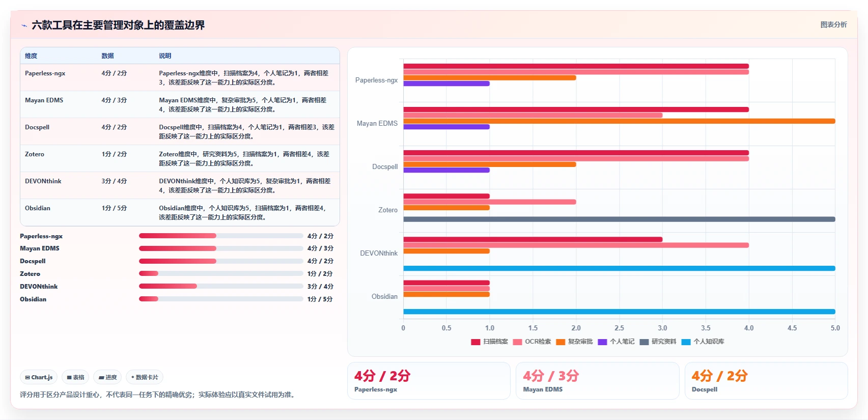
Task: Click the 维度 column header
Action: pos(31,56)
